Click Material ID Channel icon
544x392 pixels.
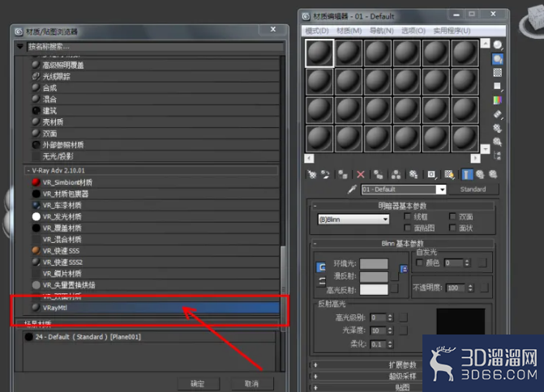[x=431, y=175]
